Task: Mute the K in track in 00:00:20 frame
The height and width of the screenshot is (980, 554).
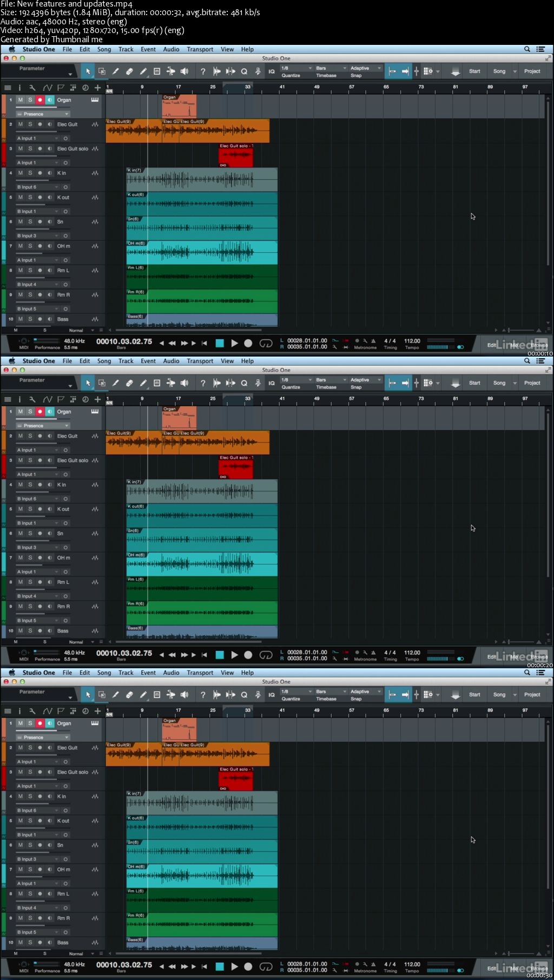Action: 21,485
